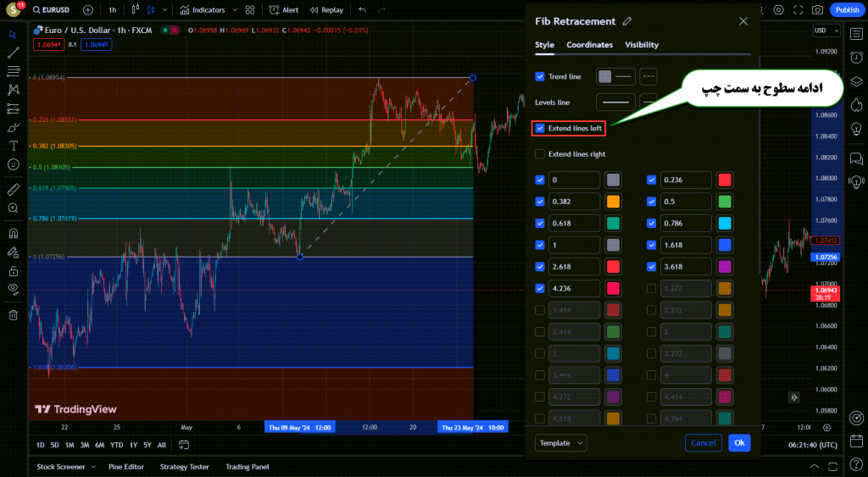Rename Fib Retracement using pencil icon
This screenshot has height=477, width=868.
pos(627,21)
